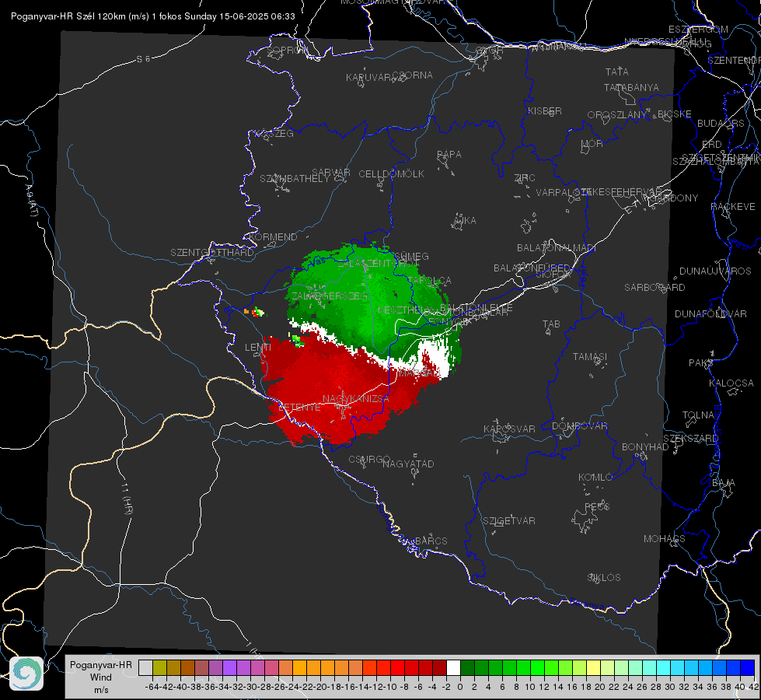
Task: Click the ZIRC town label
Action: point(525,178)
